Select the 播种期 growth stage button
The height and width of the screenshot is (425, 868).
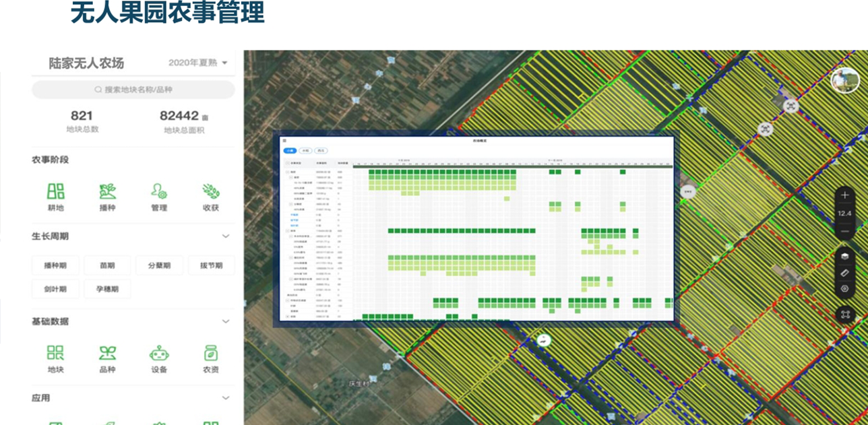tap(55, 265)
